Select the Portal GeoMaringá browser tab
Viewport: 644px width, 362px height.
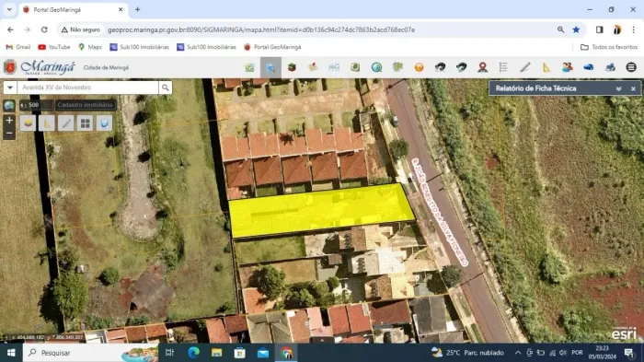click(x=74, y=9)
